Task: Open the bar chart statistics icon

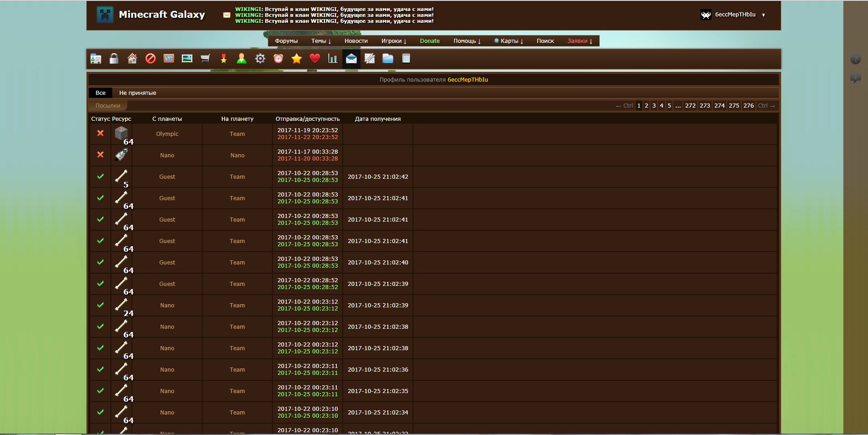Action: [x=333, y=59]
